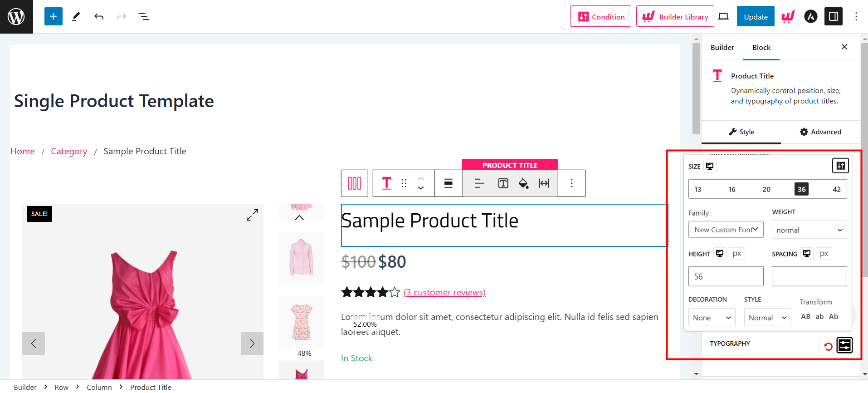Show the next product image
868x393 pixels.
pos(252,344)
